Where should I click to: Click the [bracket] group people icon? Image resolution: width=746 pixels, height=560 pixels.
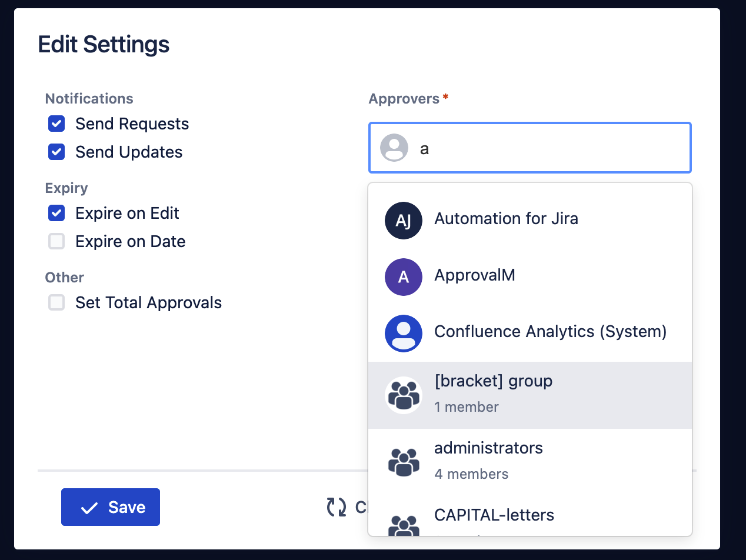coord(403,395)
